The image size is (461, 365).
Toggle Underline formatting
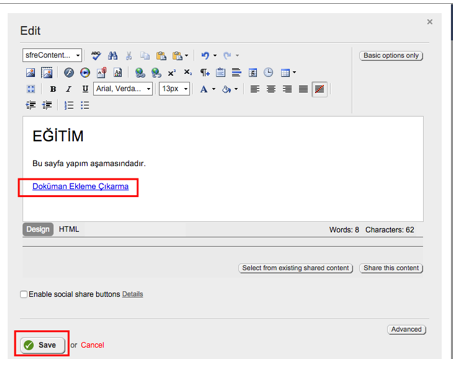85,89
